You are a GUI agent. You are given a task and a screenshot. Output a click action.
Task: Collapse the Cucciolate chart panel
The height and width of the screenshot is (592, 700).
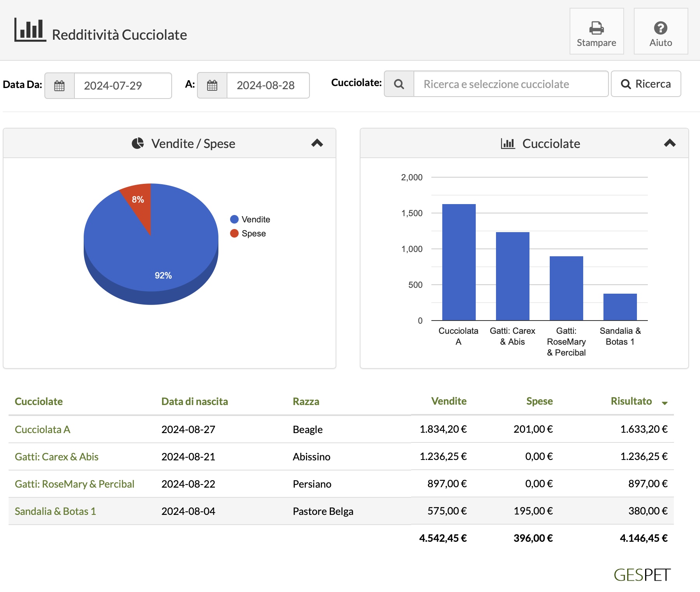coord(670,143)
